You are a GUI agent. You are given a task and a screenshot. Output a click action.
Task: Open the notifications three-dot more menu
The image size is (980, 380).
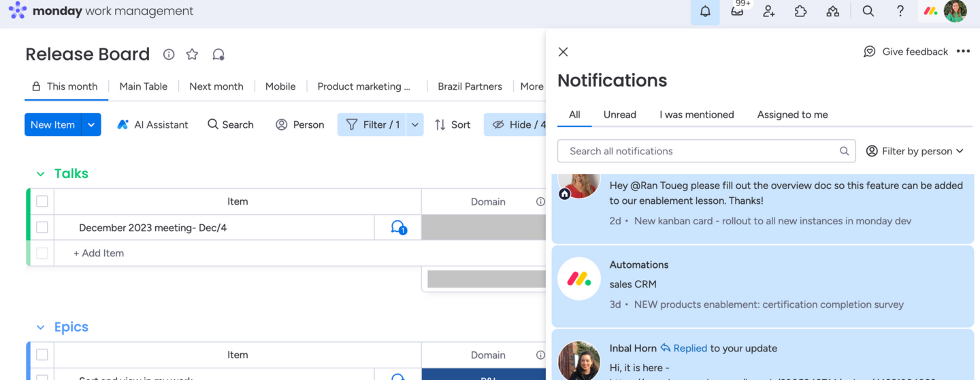(x=963, y=52)
